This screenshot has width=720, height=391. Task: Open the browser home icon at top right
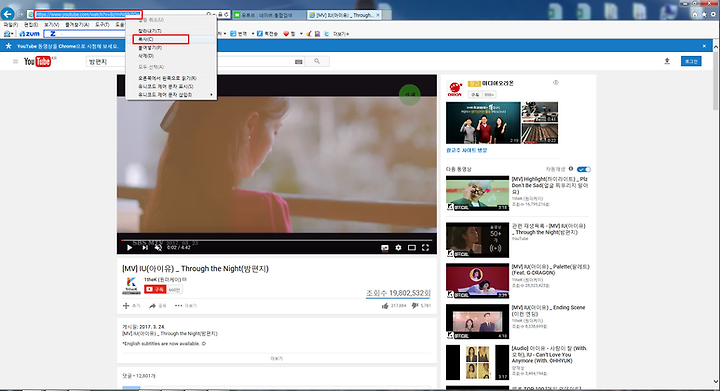coord(695,15)
